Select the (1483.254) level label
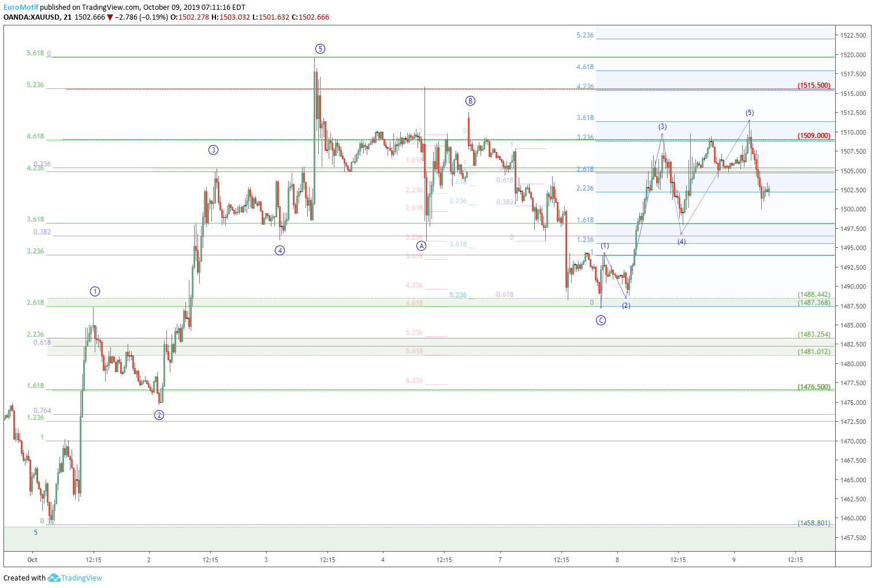875x588 pixels. [x=814, y=334]
